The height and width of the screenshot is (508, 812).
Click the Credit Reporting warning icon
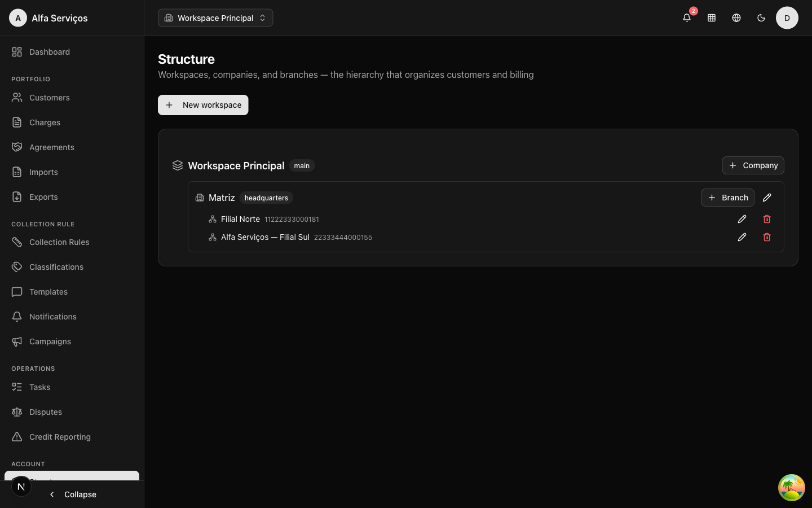click(x=17, y=437)
